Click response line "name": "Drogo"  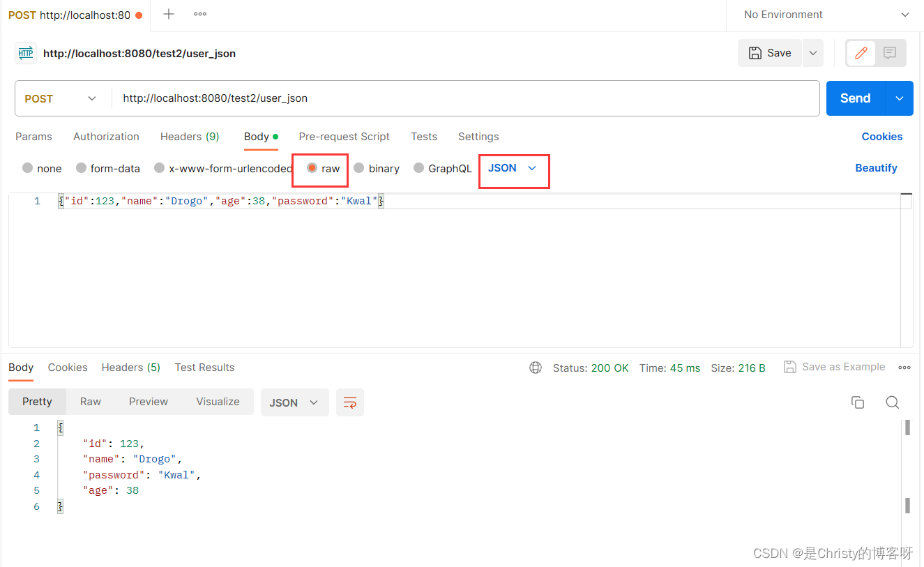(x=132, y=459)
